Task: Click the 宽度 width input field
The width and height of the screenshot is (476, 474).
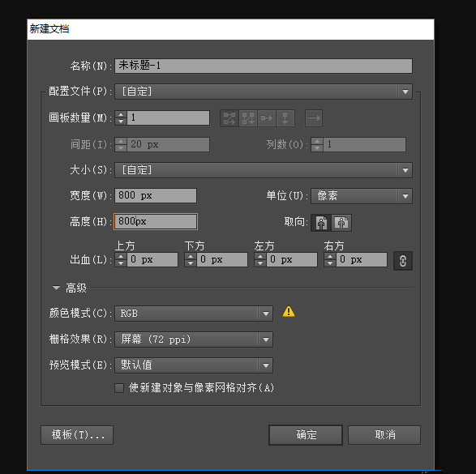Action: tap(156, 195)
